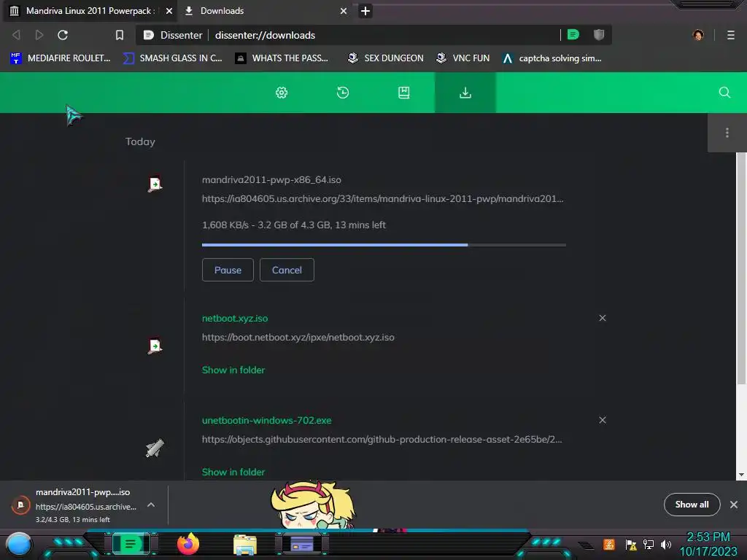747x560 pixels.
Task: Open the Bookmarks tab icon
Action: [x=404, y=93]
